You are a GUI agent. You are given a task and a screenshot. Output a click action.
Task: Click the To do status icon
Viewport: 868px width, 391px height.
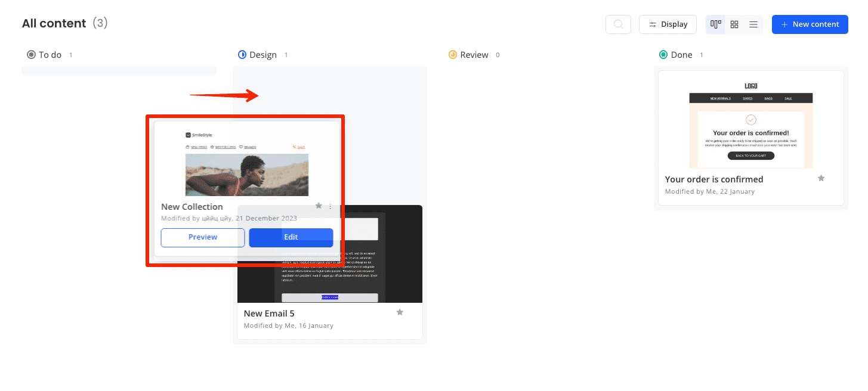point(31,55)
